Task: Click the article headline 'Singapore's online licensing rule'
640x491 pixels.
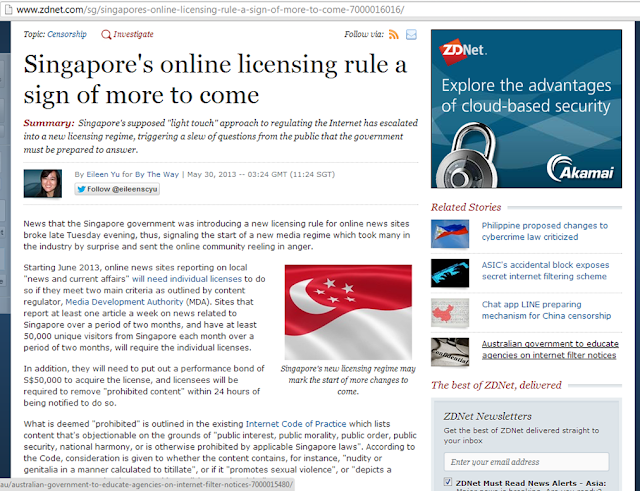Action: (215, 80)
